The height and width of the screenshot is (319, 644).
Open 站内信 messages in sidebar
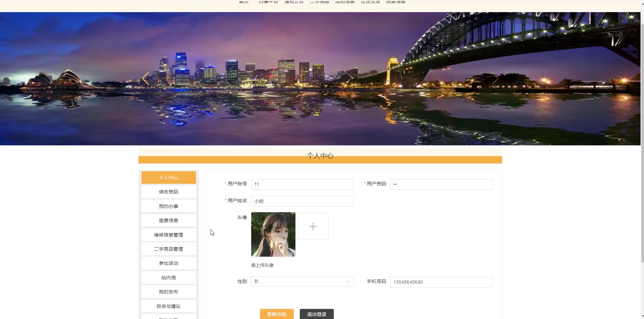coord(168,278)
